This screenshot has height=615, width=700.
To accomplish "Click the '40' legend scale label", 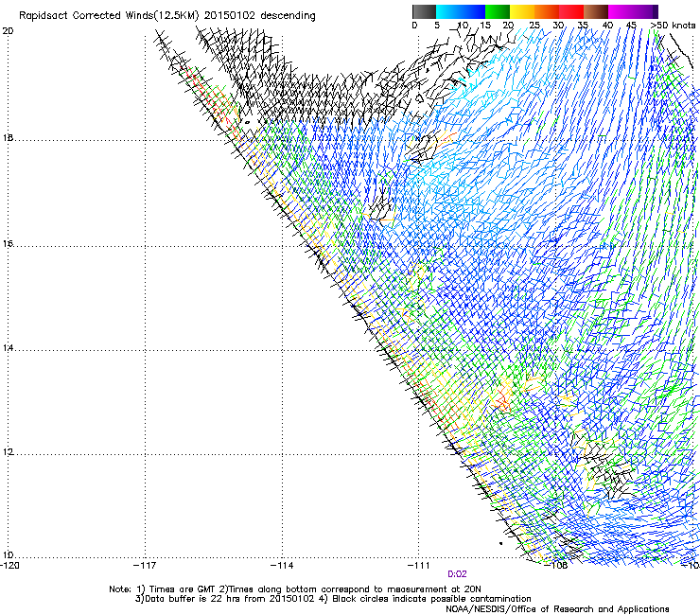I will (607, 25).
